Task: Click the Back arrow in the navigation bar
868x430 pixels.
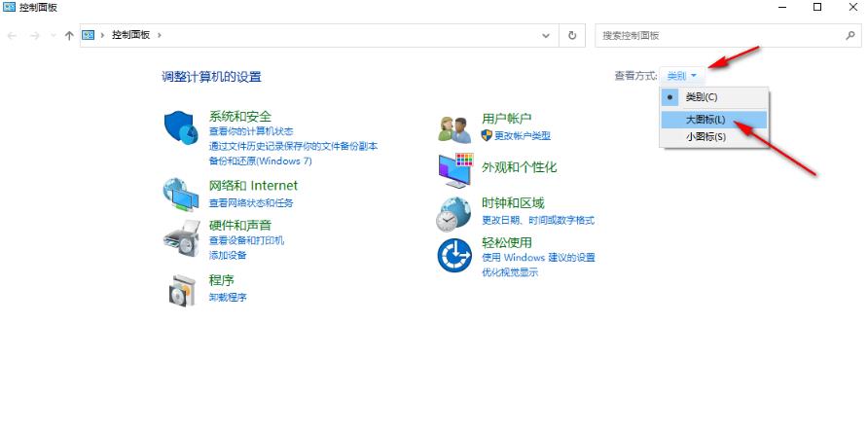Action: [x=13, y=35]
